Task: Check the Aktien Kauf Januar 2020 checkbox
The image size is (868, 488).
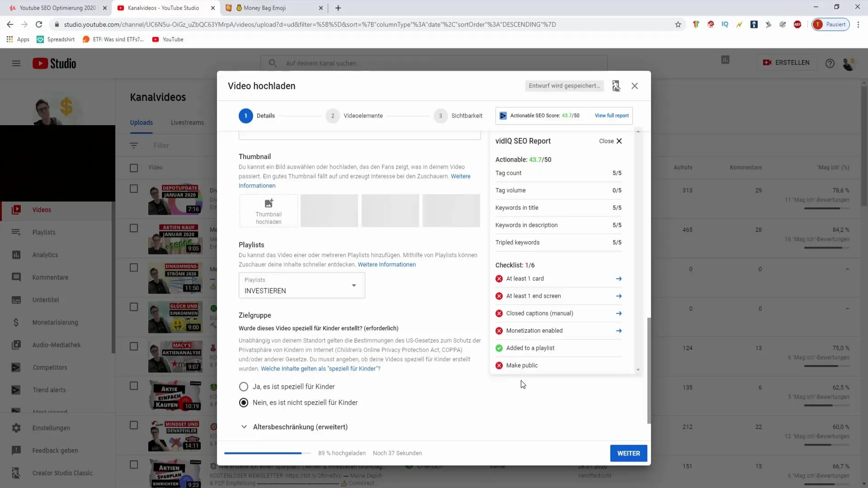Action: 134,228
